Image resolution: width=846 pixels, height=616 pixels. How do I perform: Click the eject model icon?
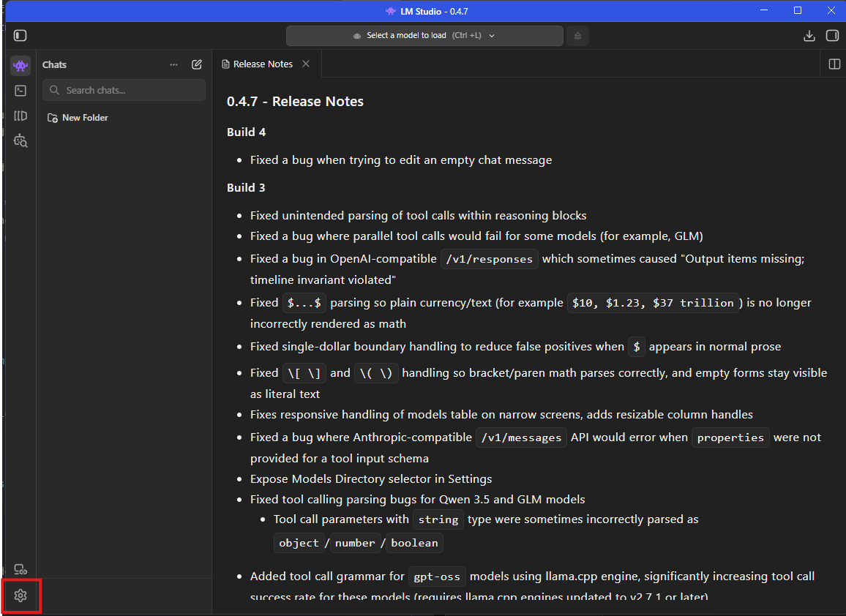point(578,36)
